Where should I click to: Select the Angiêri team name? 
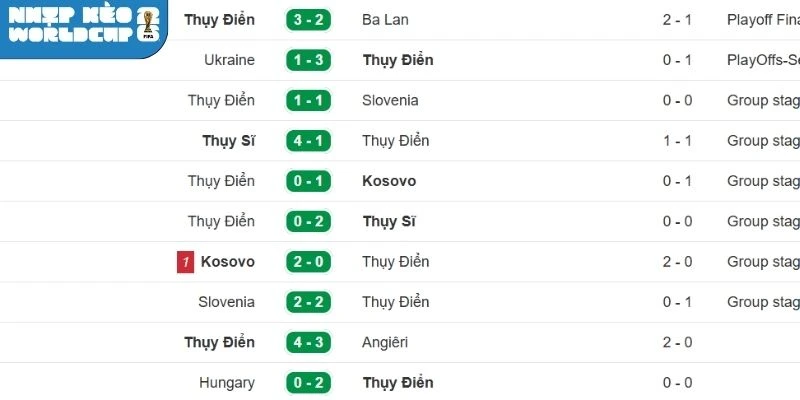coord(389,342)
